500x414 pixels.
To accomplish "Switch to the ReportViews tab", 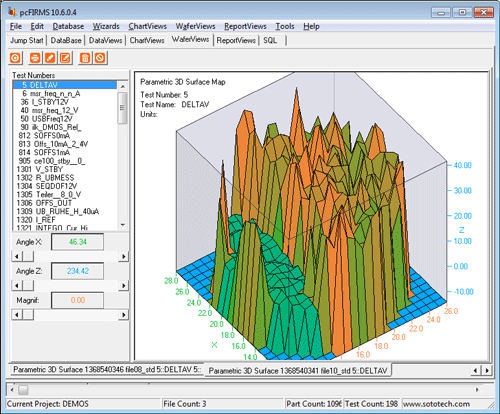I will (x=236, y=40).
